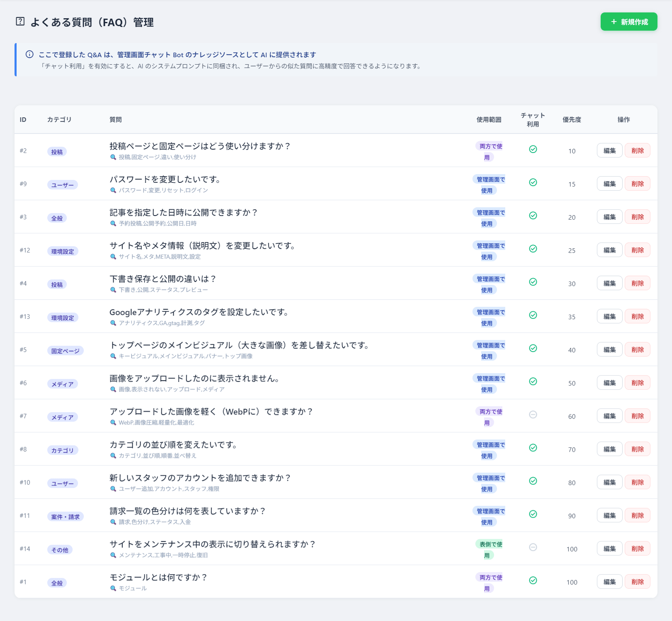
Task: Click the magnifier icon beside 請求,色分け keywords
Action: pyautogui.click(x=113, y=522)
